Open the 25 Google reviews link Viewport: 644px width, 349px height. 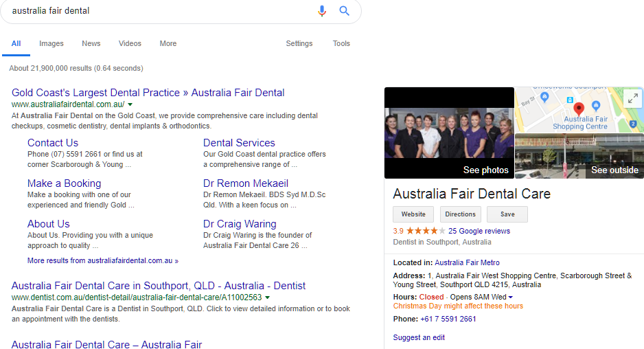479,231
